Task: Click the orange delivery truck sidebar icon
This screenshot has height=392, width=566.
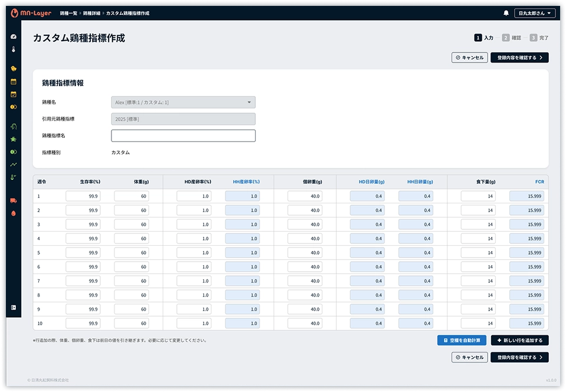Action: 14,200
